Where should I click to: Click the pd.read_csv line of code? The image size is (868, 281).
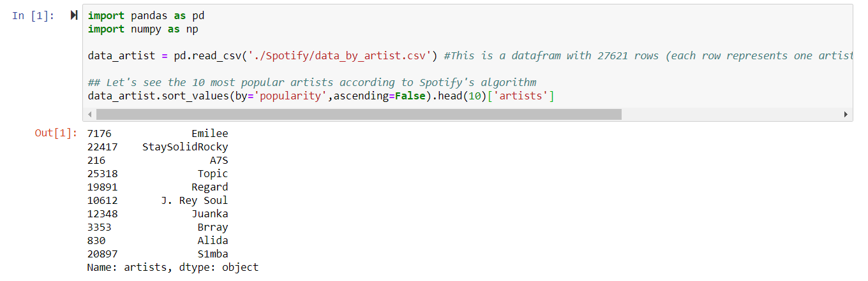click(x=262, y=55)
